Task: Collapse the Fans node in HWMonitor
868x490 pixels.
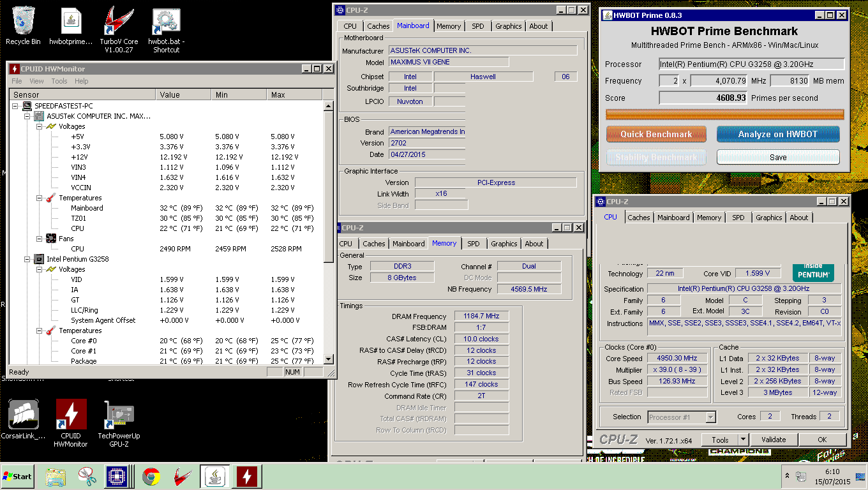Action: [39, 239]
